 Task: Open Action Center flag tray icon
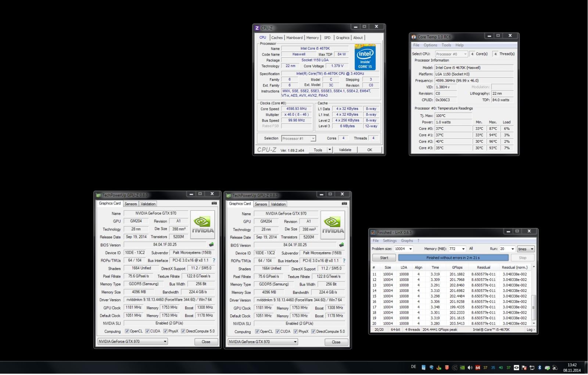(524, 368)
